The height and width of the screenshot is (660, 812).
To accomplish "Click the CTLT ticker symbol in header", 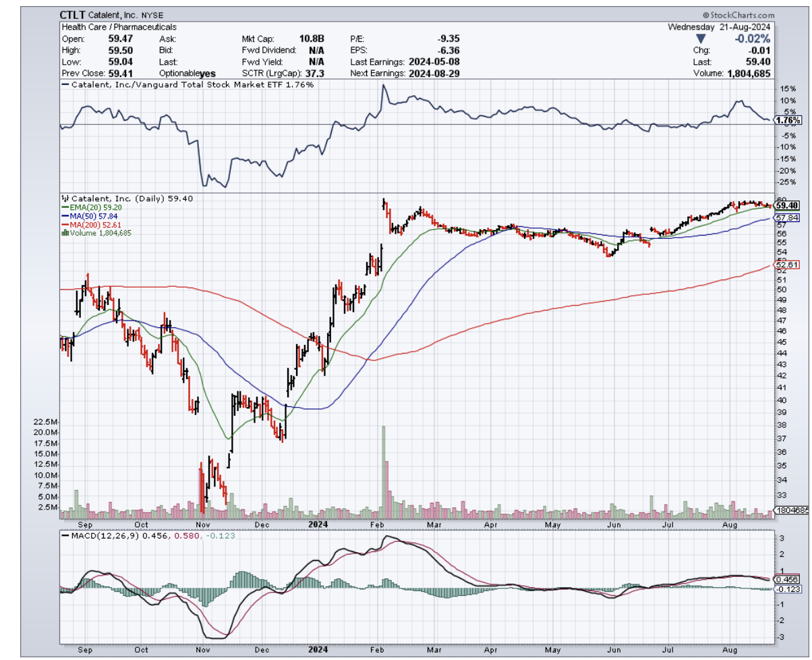I will [73, 13].
